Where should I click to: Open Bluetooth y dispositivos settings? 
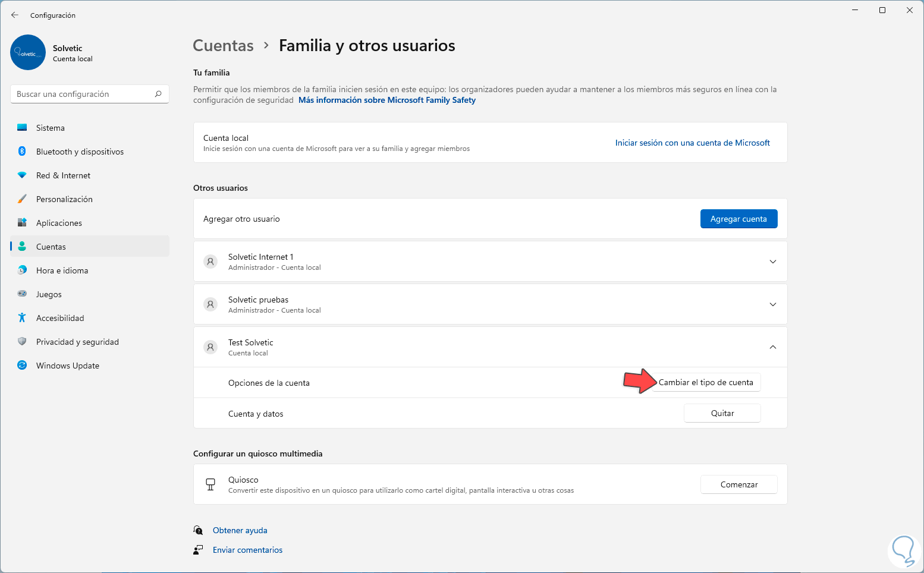click(x=80, y=152)
